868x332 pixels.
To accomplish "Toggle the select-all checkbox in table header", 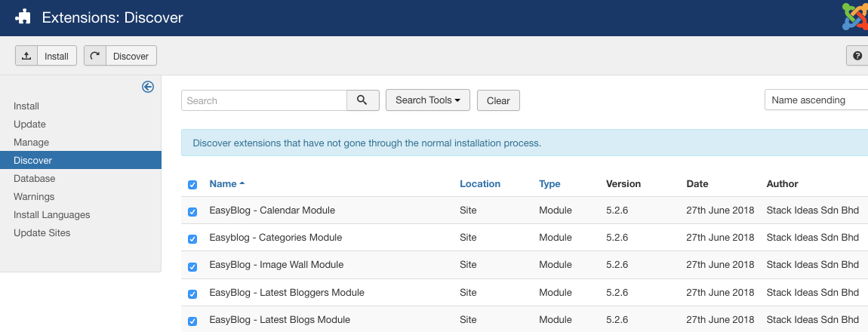I will click(192, 185).
